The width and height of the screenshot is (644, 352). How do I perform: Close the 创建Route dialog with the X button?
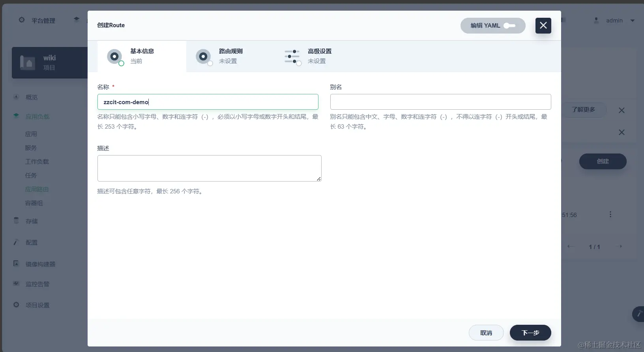point(543,26)
